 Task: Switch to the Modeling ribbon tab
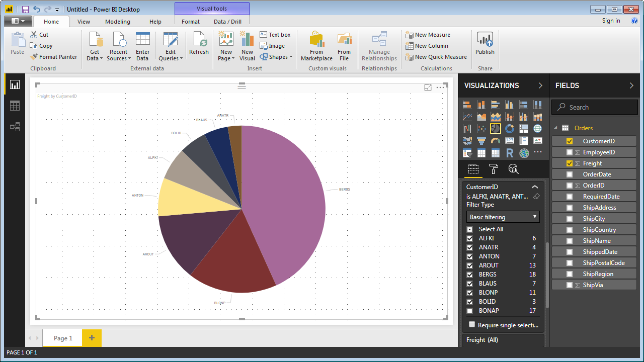coord(118,22)
